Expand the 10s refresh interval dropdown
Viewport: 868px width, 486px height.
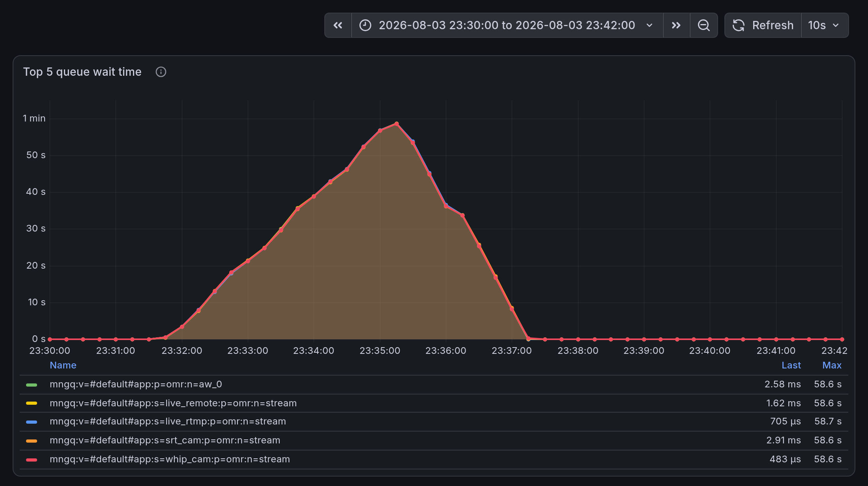click(x=825, y=25)
